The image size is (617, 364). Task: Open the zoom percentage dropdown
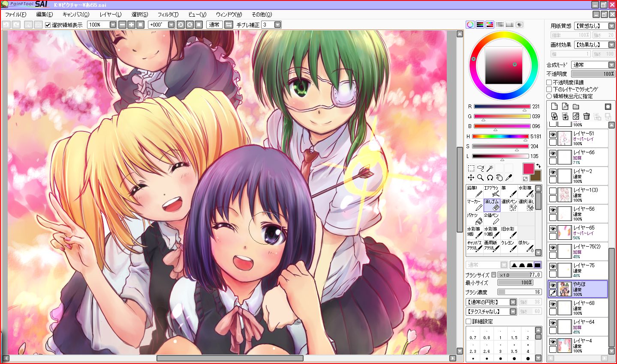pos(113,25)
